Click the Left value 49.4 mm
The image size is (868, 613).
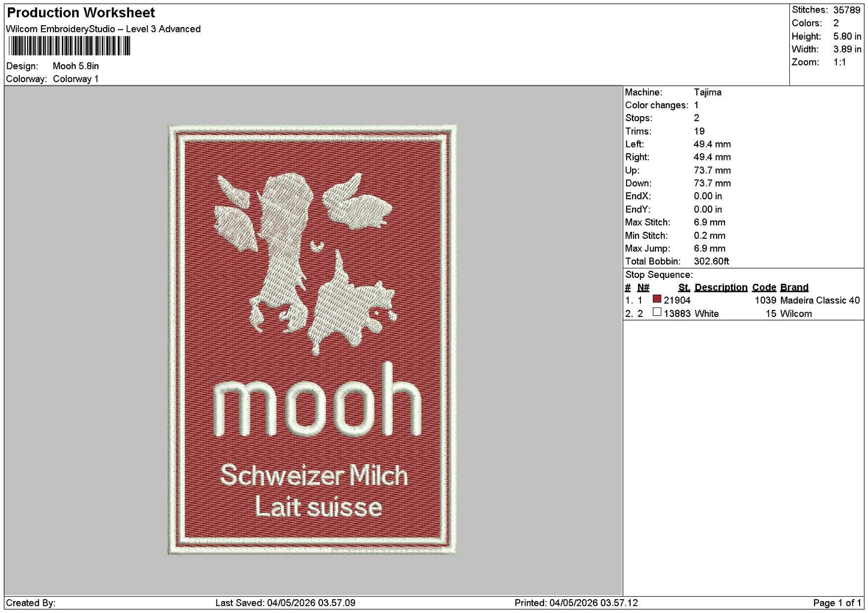tap(712, 144)
